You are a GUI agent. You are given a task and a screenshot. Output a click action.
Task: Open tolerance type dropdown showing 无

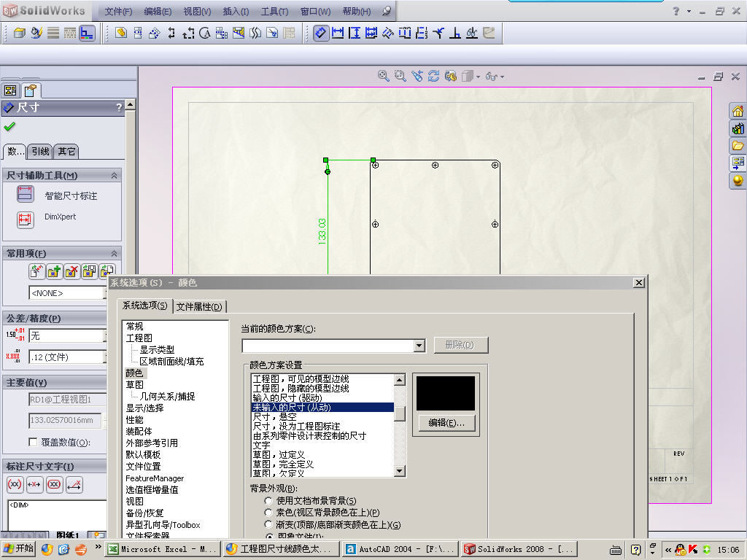click(x=68, y=335)
